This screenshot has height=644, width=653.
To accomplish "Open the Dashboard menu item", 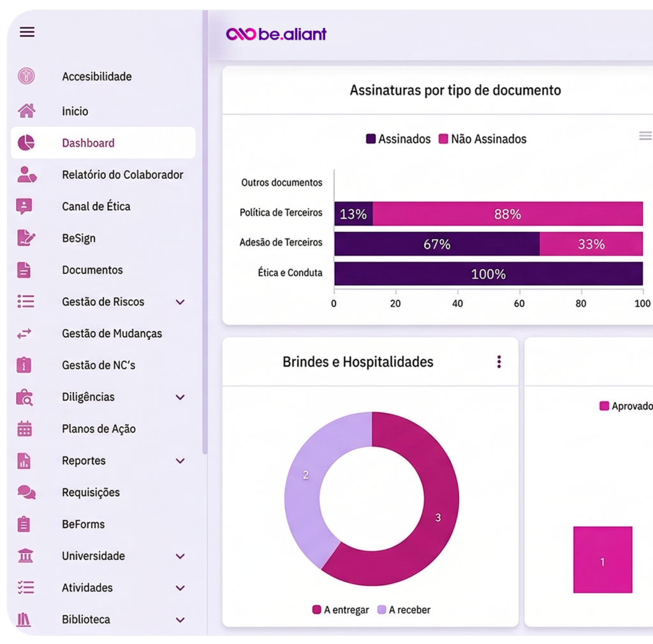I will pos(88,143).
